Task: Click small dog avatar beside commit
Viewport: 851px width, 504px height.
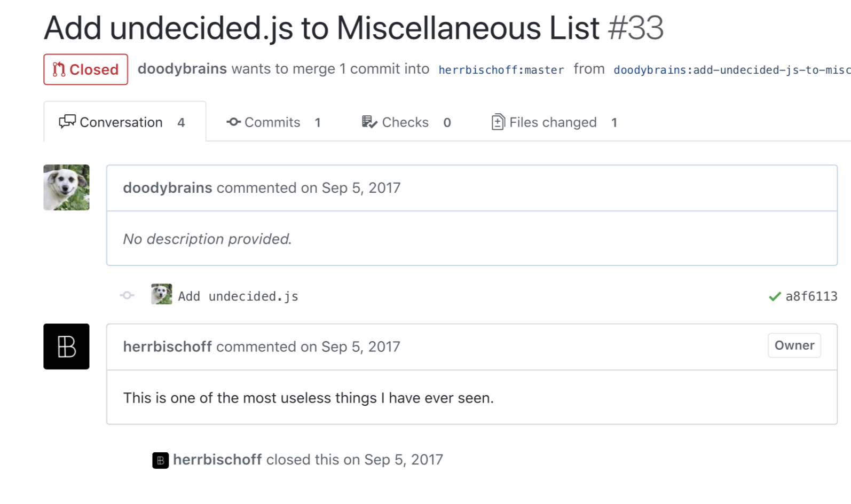Action: 161,294
